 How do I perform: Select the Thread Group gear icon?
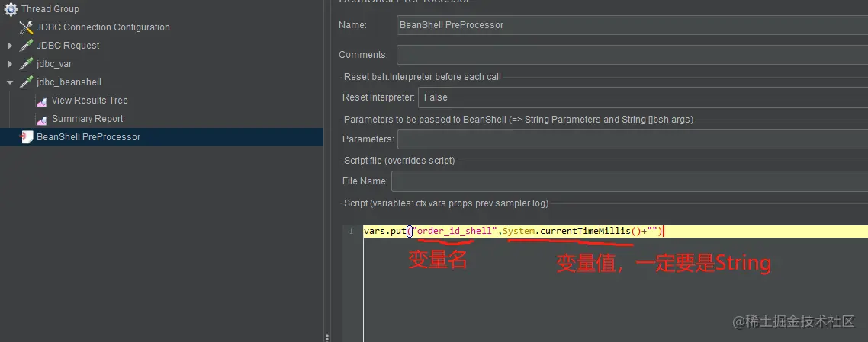pyautogui.click(x=11, y=9)
